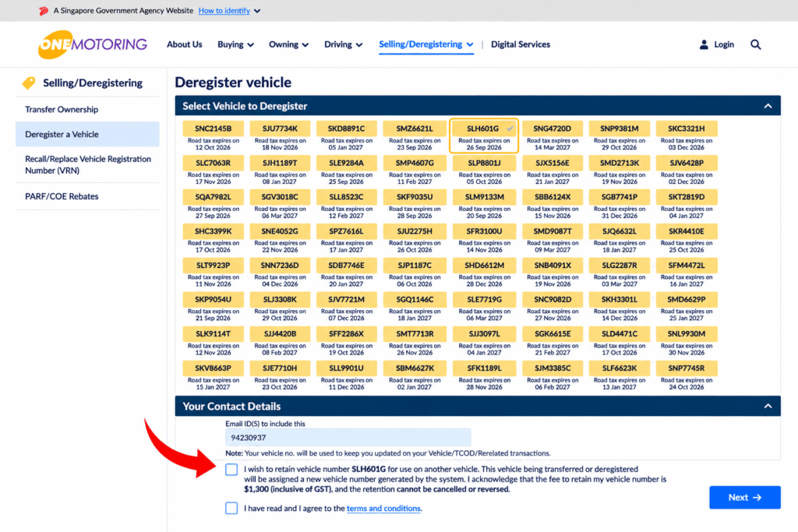Select vehicle SLM9133M plate
This screenshot has height=532, width=798.
click(484, 197)
